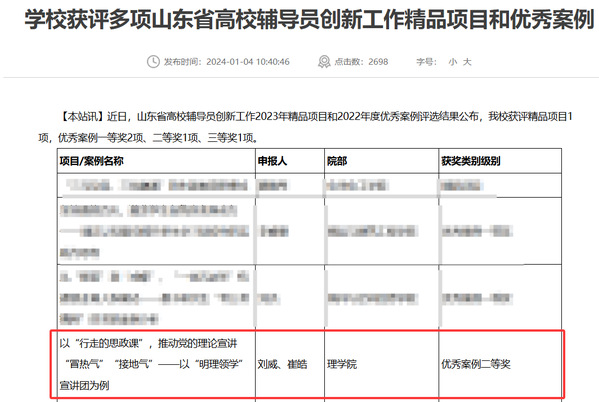Click the blurred second row department cell
Image resolution: width=599 pixels, height=402 pixels.
pos(372,231)
